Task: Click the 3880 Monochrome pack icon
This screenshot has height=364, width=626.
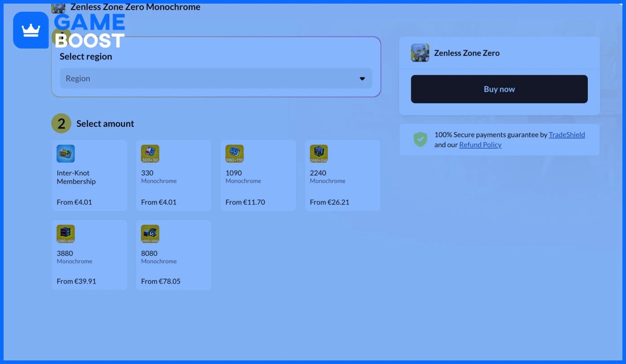Action: (66, 234)
